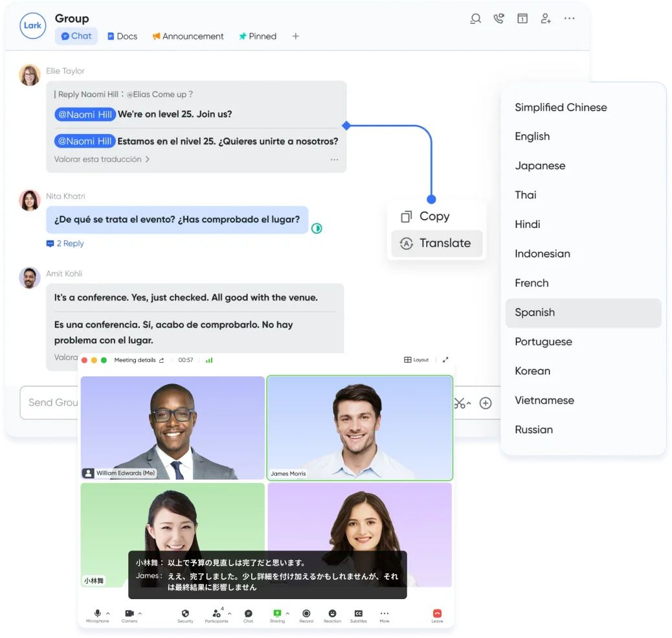
Task: Start a voice call from the header
Action: click(498, 19)
